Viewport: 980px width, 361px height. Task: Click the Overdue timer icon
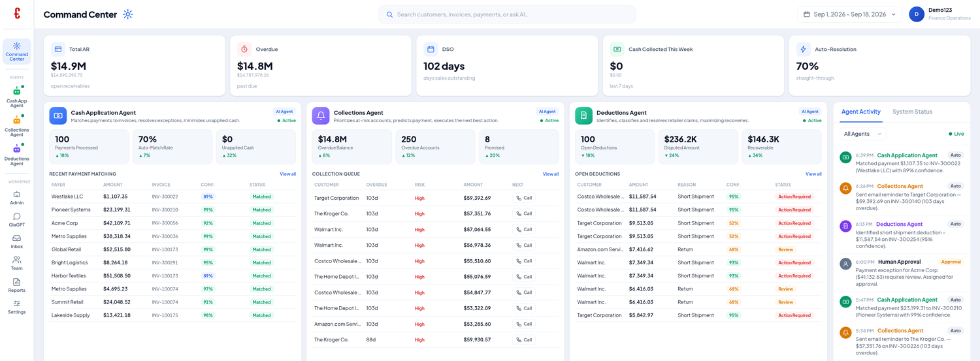[x=244, y=49]
